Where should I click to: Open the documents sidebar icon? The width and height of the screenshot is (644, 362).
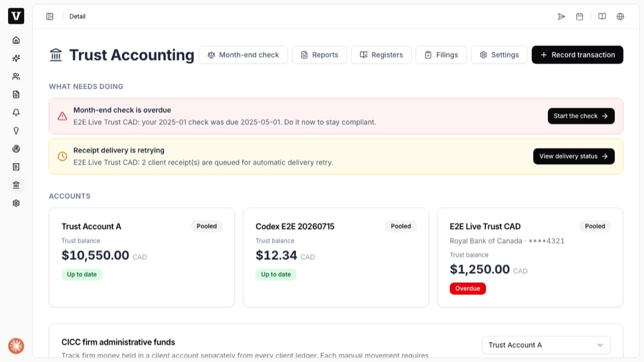point(16,94)
